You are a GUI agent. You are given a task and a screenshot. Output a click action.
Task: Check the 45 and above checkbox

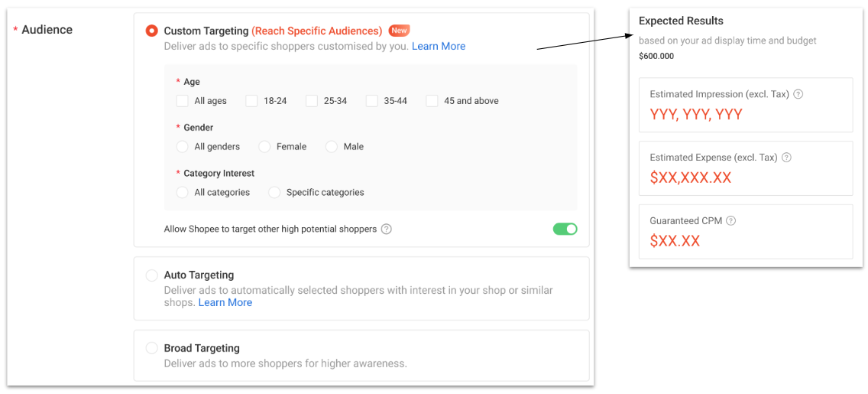(432, 101)
